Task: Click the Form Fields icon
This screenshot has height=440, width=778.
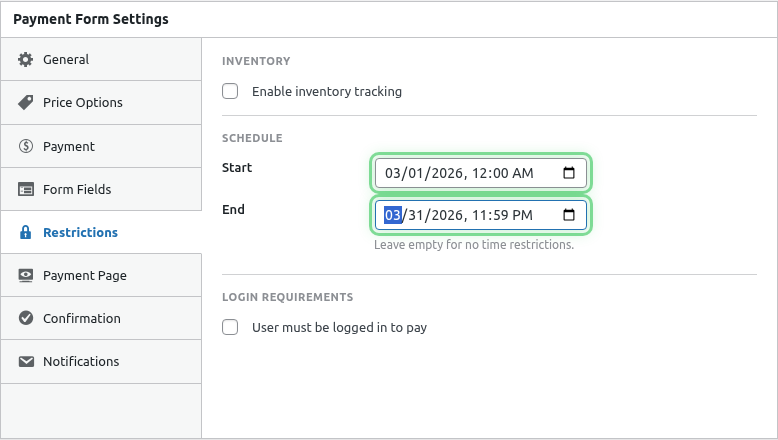Action: 26,189
